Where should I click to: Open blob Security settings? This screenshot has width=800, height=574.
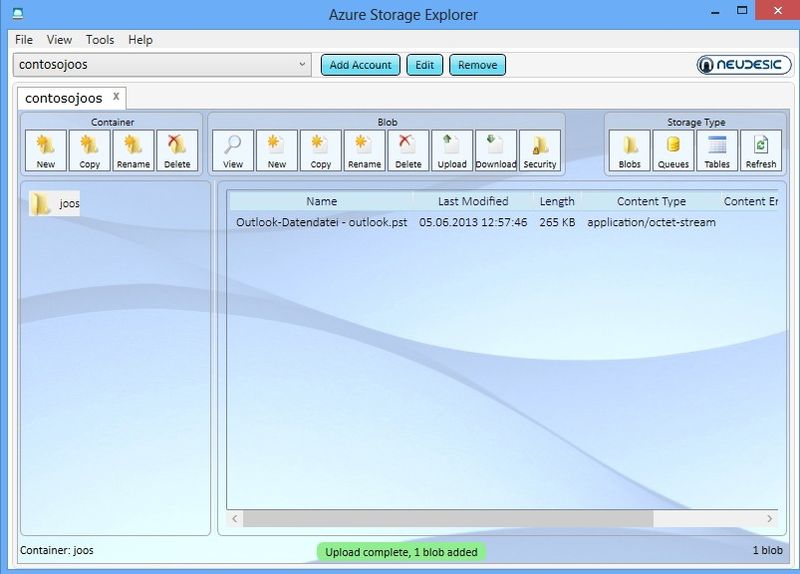pyautogui.click(x=540, y=151)
